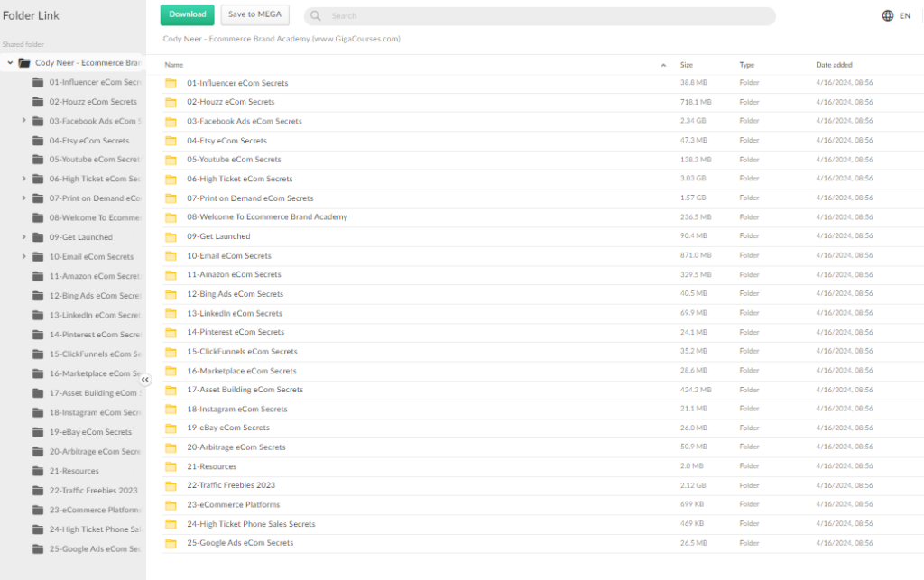Screen dimensions: 924x580
Task: Click the green Download button
Action: click(x=188, y=14)
